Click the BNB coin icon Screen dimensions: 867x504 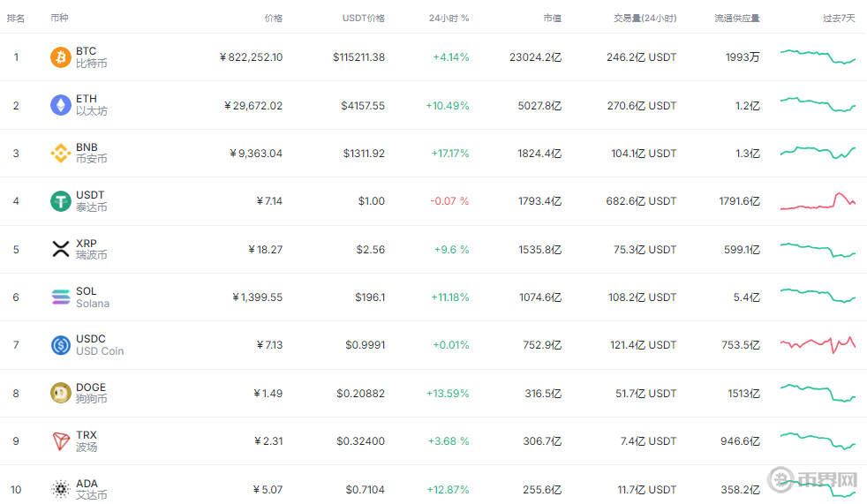coord(60,154)
